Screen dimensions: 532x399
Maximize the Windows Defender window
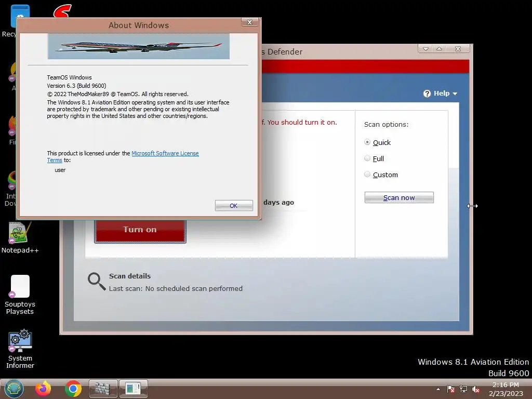pos(439,49)
